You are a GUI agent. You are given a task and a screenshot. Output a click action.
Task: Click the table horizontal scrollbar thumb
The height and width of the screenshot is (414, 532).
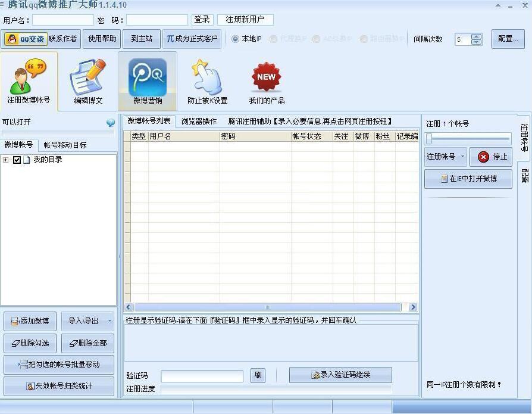tap(267, 307)
